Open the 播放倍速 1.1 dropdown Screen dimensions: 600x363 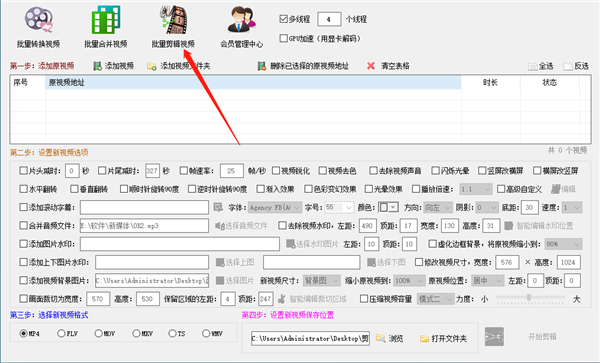476,189
